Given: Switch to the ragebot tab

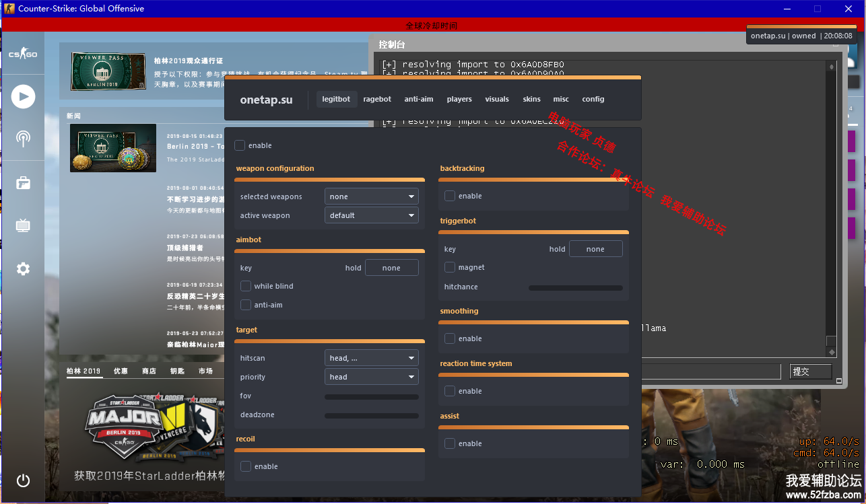Looking at the screenshot, I should click(377, 99).
